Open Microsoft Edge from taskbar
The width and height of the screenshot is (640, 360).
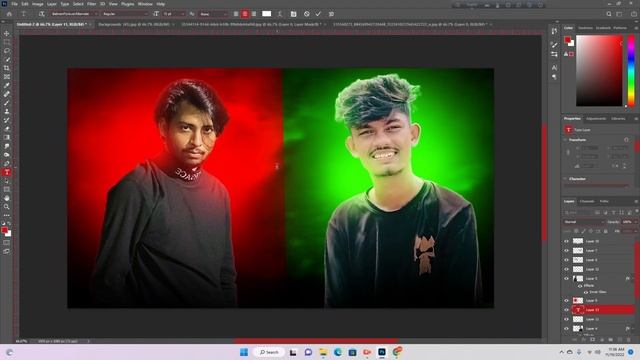click(x=338, y=352)
